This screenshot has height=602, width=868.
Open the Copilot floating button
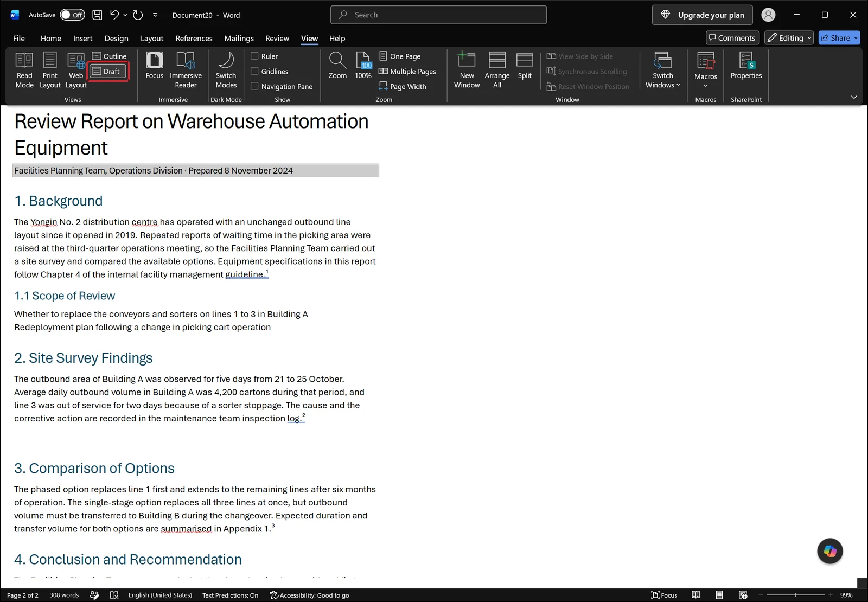pyautogui.click(x=830, y=551)
